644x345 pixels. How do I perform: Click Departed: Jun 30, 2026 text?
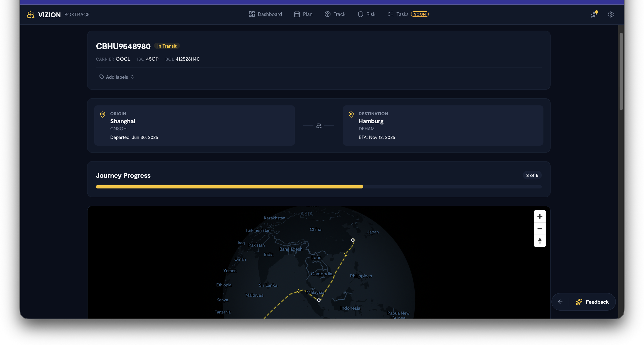[x=134, y=137]
